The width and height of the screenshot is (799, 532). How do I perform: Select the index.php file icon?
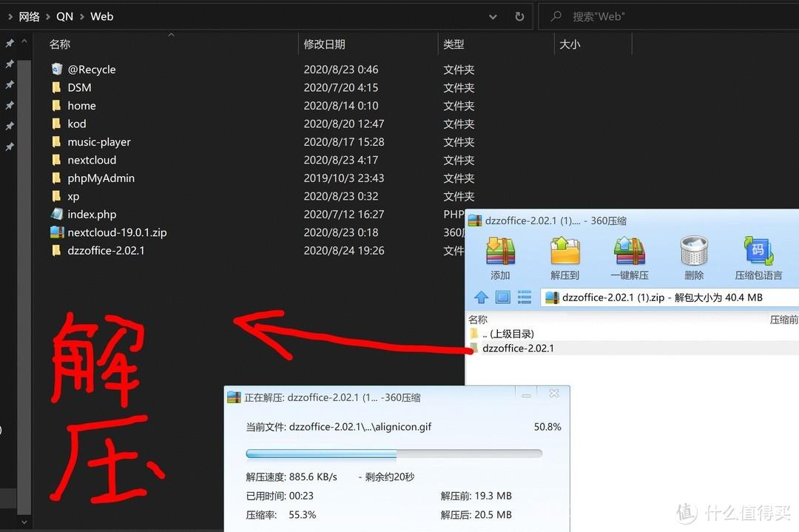click(57, 214)
